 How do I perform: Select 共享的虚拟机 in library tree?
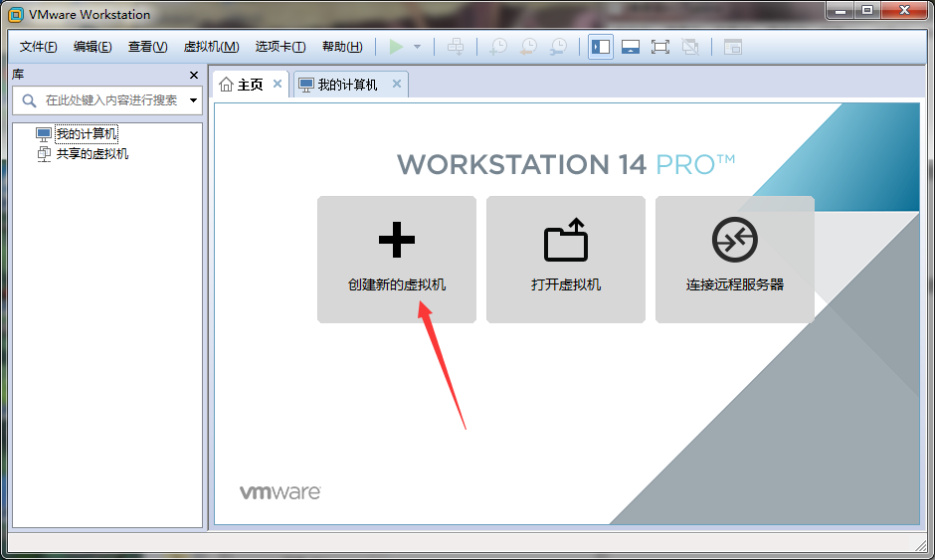pos(92,154)
